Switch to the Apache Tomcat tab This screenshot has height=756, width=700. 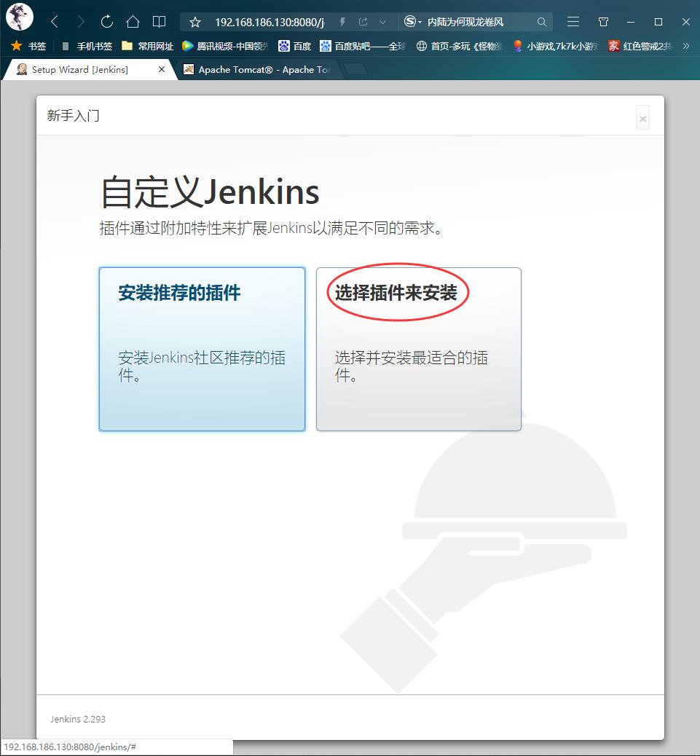[x=259, y=69]
